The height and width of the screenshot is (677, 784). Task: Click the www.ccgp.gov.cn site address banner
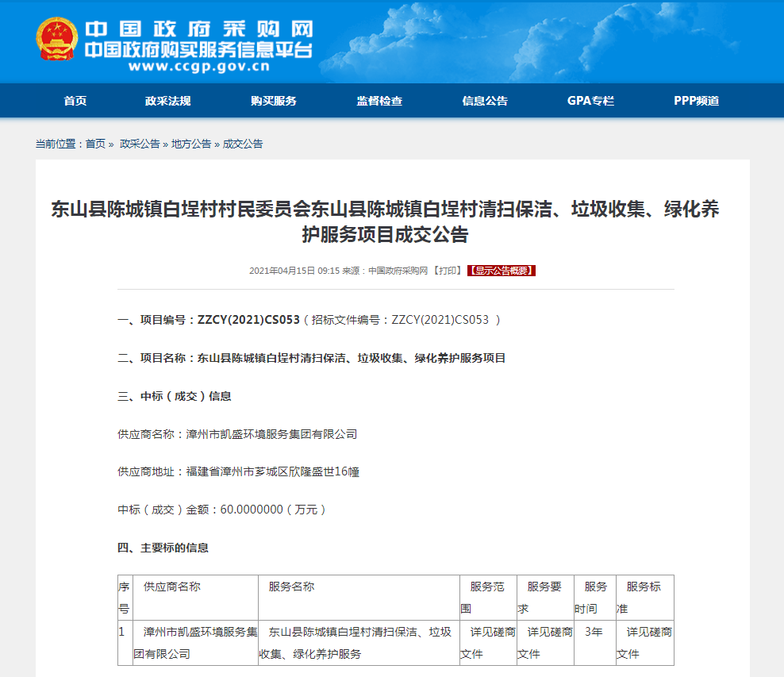point(199,67)
